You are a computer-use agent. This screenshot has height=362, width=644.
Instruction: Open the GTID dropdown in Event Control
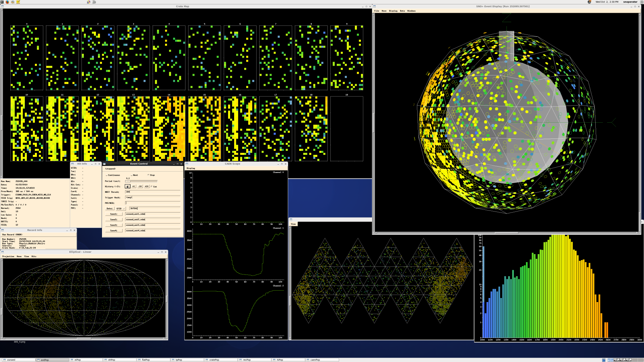point(120,208)
